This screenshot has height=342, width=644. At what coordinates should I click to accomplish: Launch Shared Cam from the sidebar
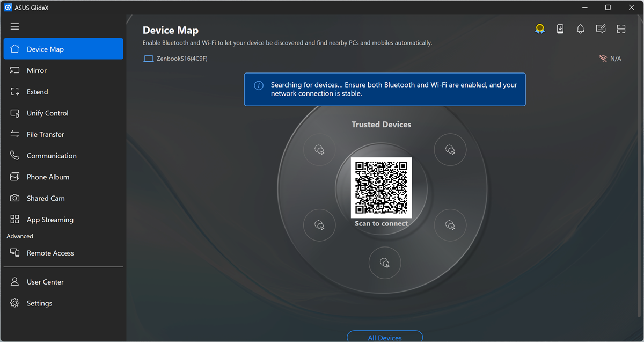click(x=63, y=198)
